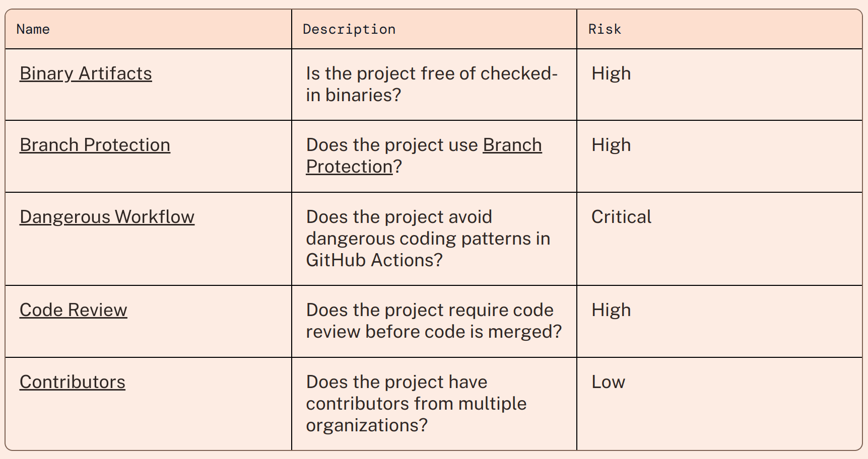Click the High risk value for Code Review

click(x=611, y=310)
